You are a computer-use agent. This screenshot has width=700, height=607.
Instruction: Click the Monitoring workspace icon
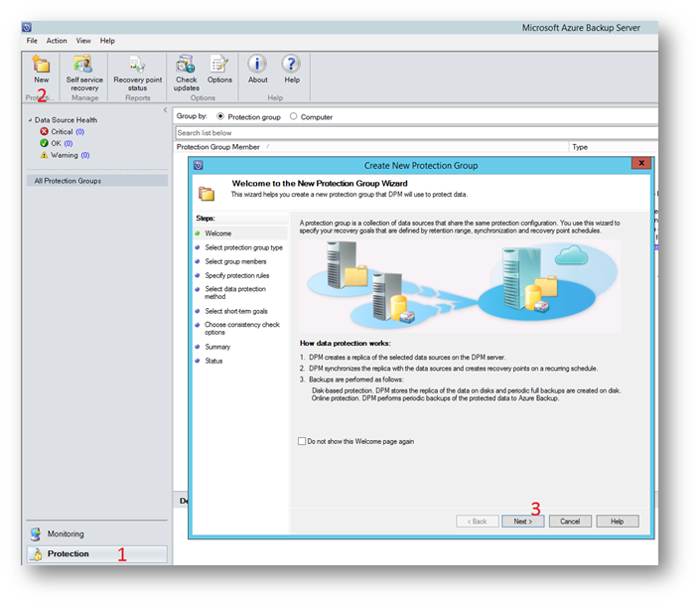[36, 533]
